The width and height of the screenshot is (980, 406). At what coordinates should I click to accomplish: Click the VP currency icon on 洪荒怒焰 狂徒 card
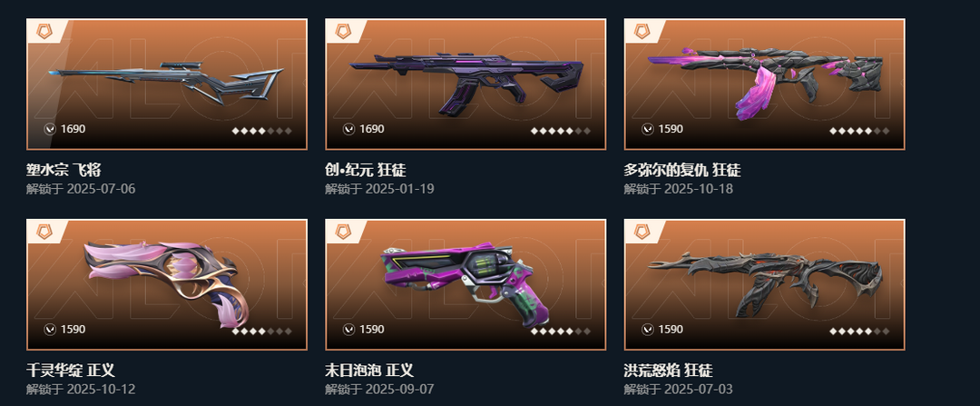pos(648,329)
